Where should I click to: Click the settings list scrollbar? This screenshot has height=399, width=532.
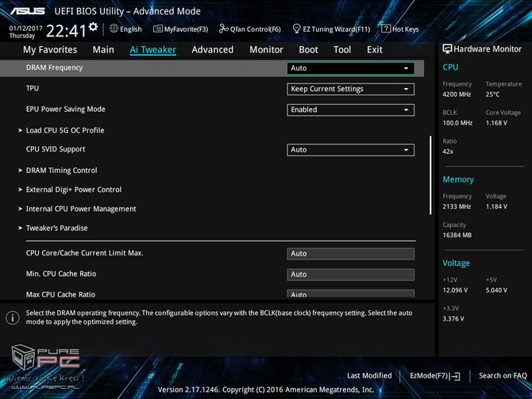(430, 175)
